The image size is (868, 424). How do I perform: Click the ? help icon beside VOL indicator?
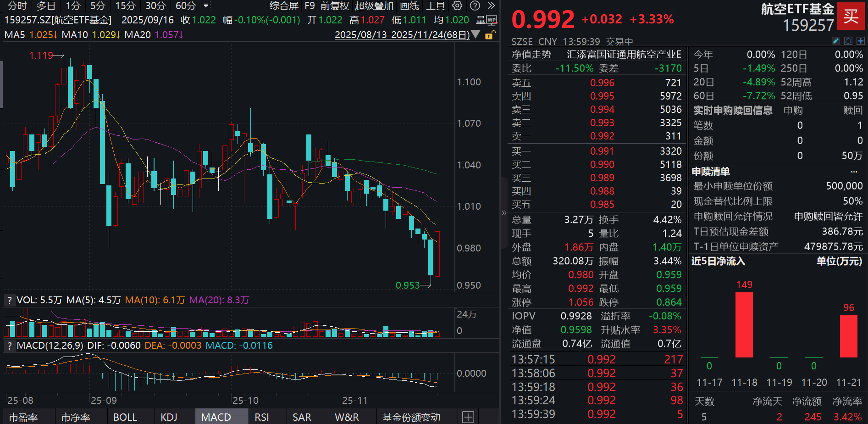(x=9, y=300)
